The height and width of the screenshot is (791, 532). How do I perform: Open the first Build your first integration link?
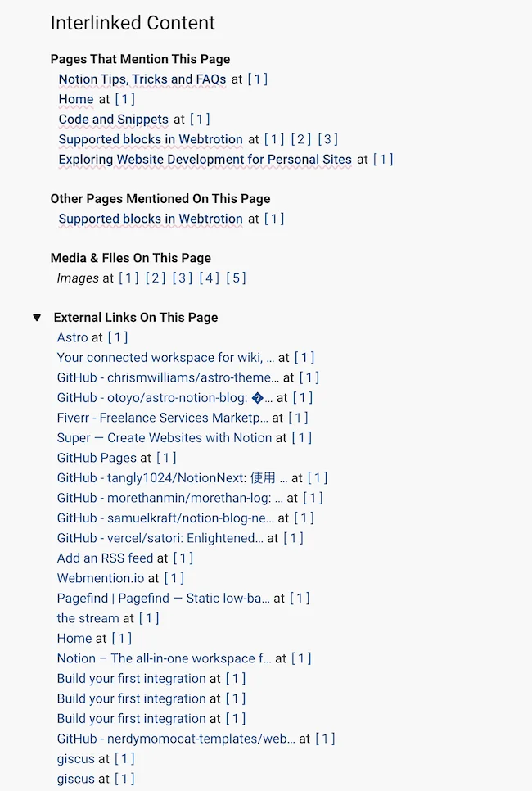pos(130,678)
